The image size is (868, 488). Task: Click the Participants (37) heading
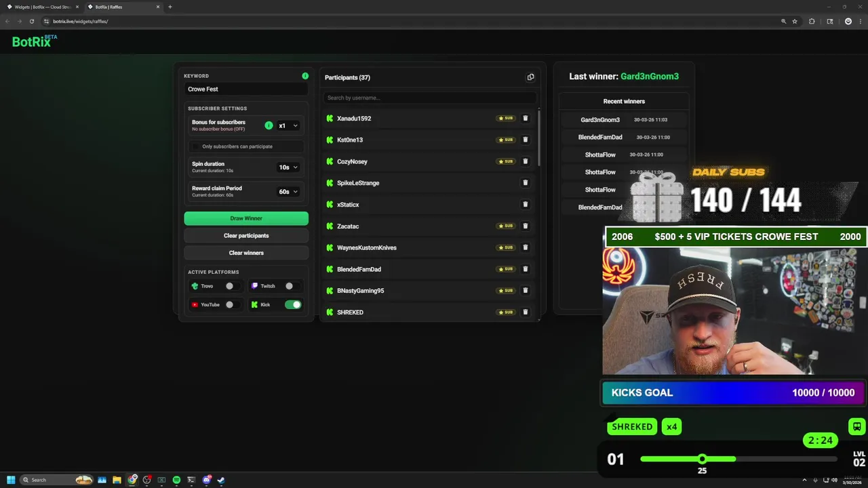347,77
